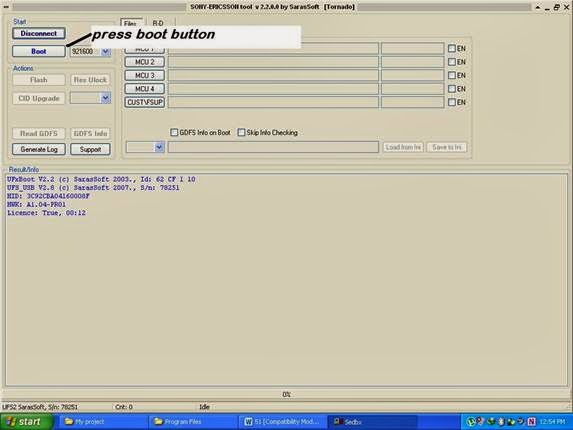Click the OneNote tray icon

tap(532, 422)
